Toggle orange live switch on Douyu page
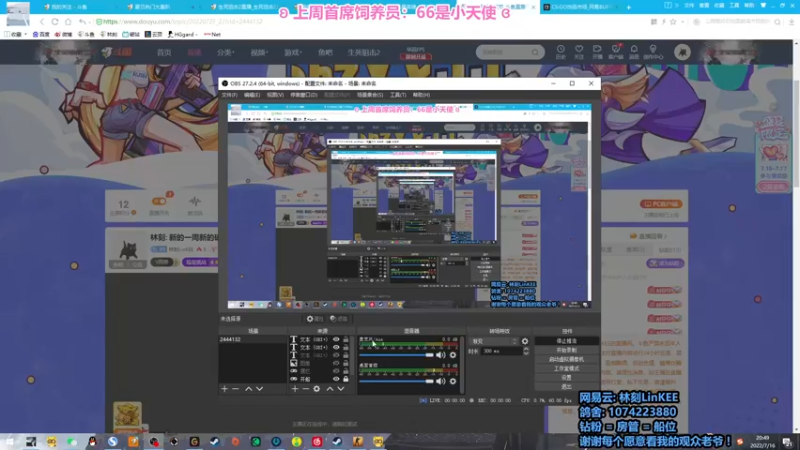Viewport: 800px width, 450px height. click(159, 201)
